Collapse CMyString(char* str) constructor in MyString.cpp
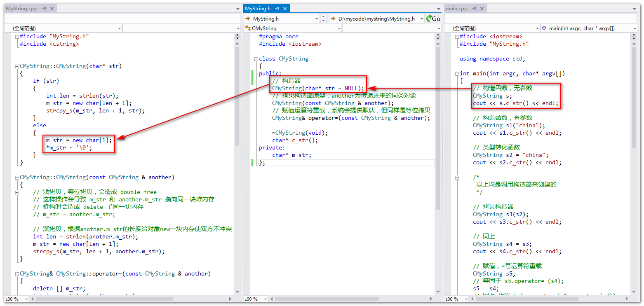The image size is (644, 306). tap(16, 66)
